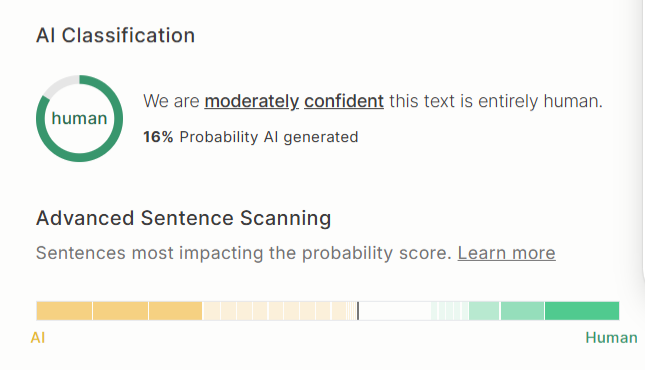Click the darkest green rightmost bar segment
The width and height of the screenshot is (645, 370).
tap(582, 311)
